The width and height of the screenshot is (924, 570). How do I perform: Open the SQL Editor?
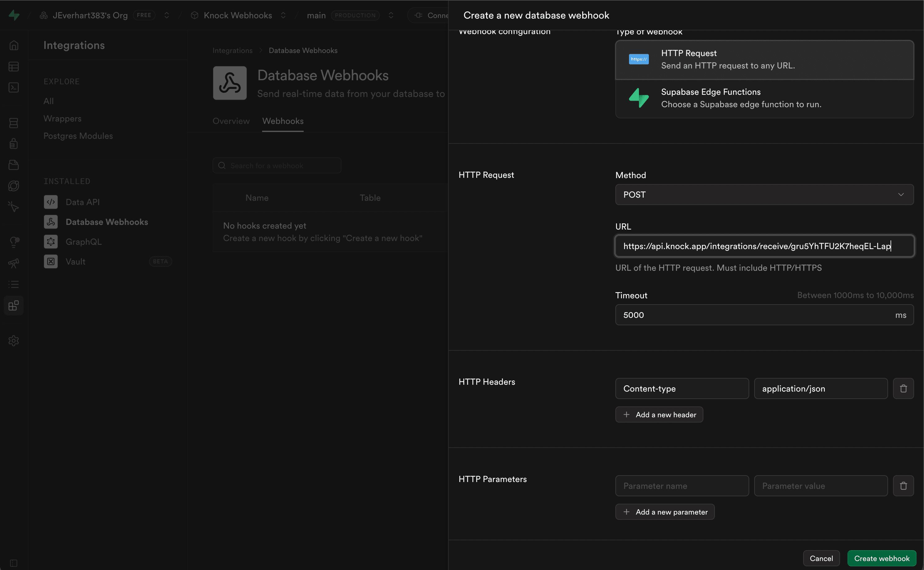pyautogui.click(x=14, y=87)
